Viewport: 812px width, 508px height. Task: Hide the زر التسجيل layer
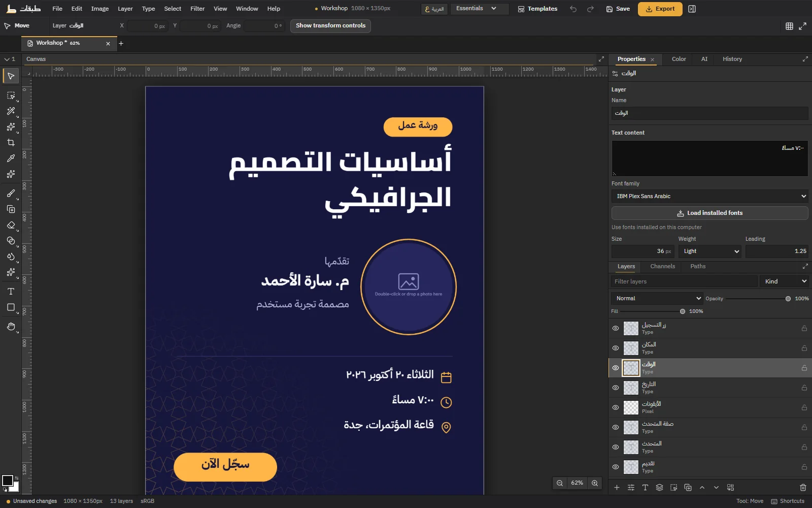pos(616,328)
